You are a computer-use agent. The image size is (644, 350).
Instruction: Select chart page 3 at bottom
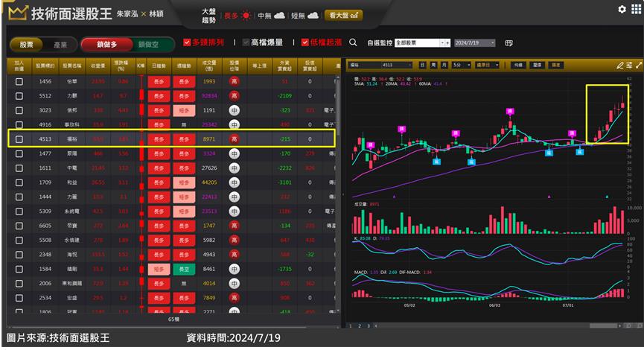[369, 325]
